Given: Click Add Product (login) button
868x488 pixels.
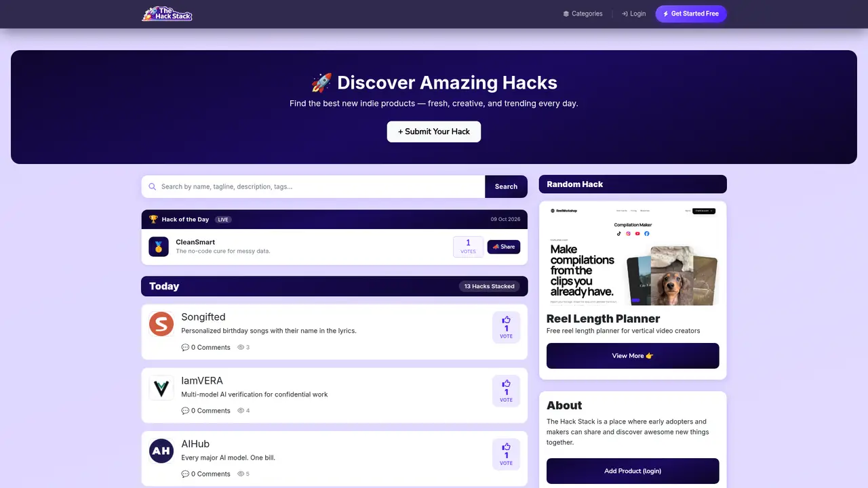Looking at the screenshot, I should (633, 471).
